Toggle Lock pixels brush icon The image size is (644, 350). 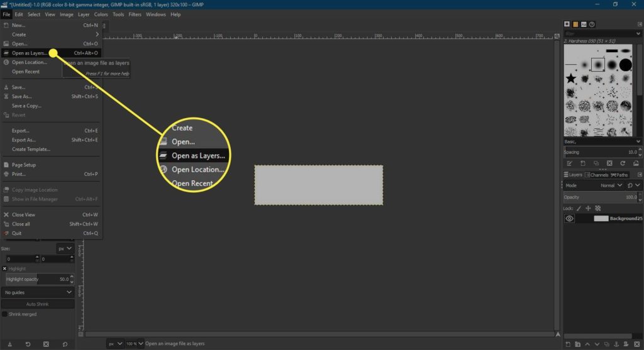coord(579,209)
